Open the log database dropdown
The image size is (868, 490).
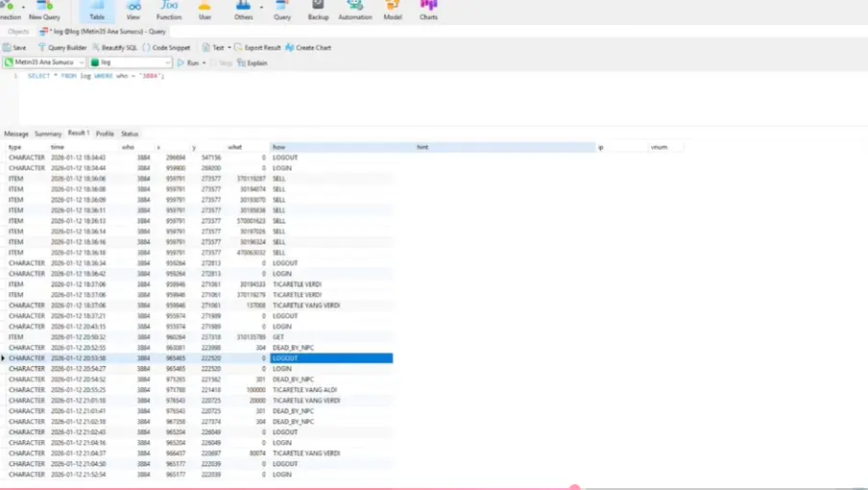167,62
